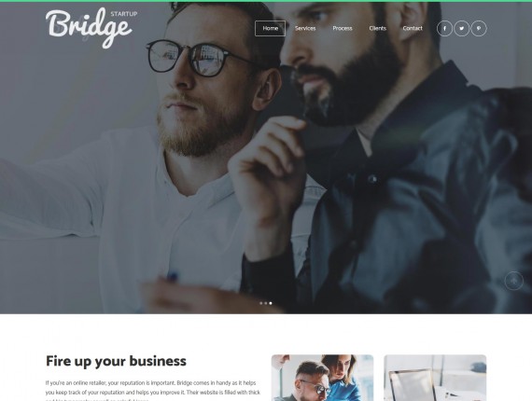Open the Process navigation link

(x=343, y=29)
